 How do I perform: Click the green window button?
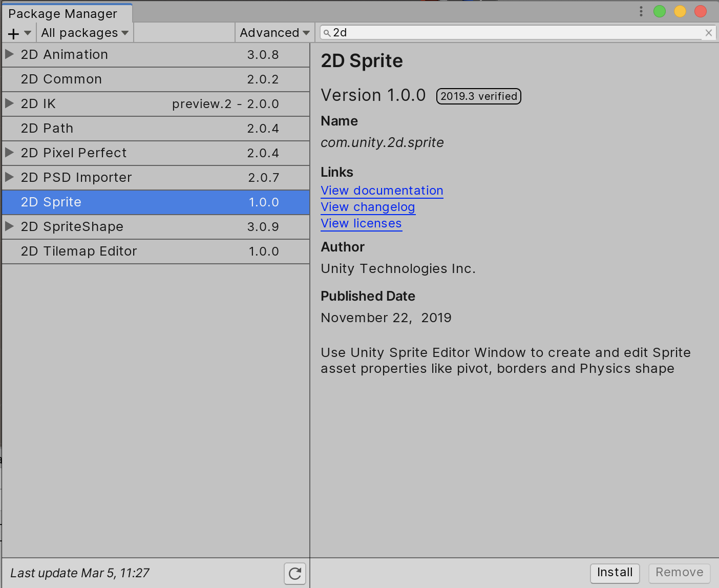coord(660,11)
